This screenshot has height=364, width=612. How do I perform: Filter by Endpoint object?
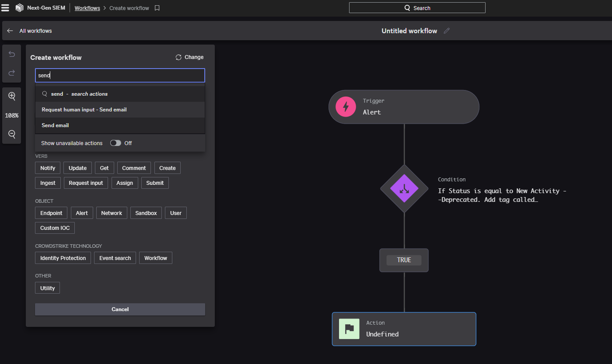tap(51, 213)
